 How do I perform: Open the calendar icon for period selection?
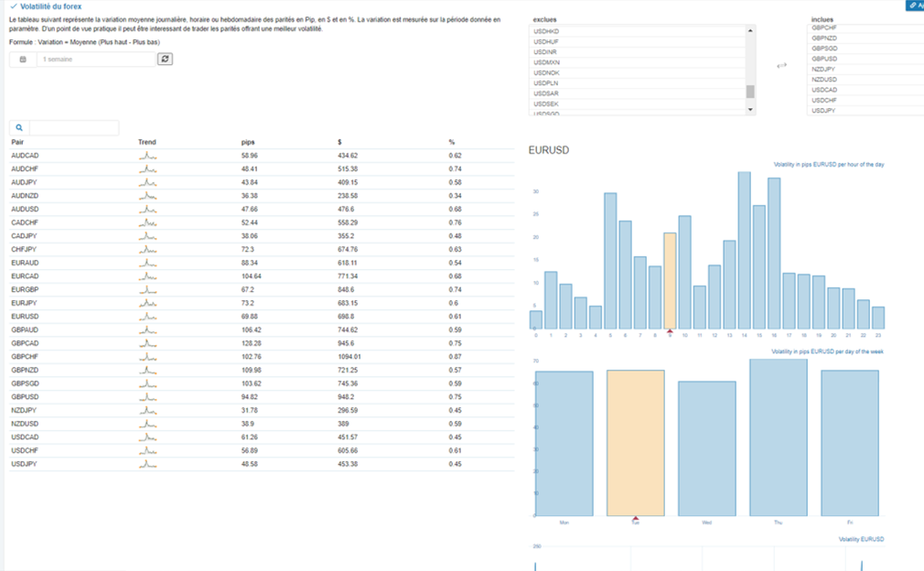(x=23, y=59)
